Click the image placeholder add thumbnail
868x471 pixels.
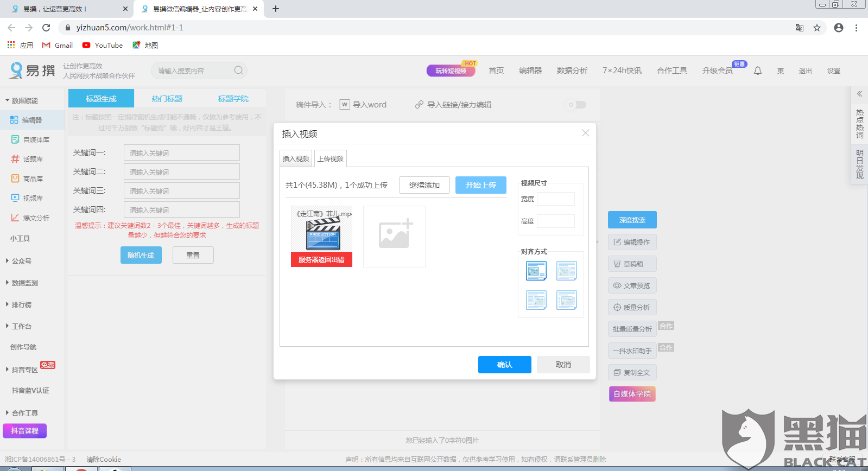point(394,237)
